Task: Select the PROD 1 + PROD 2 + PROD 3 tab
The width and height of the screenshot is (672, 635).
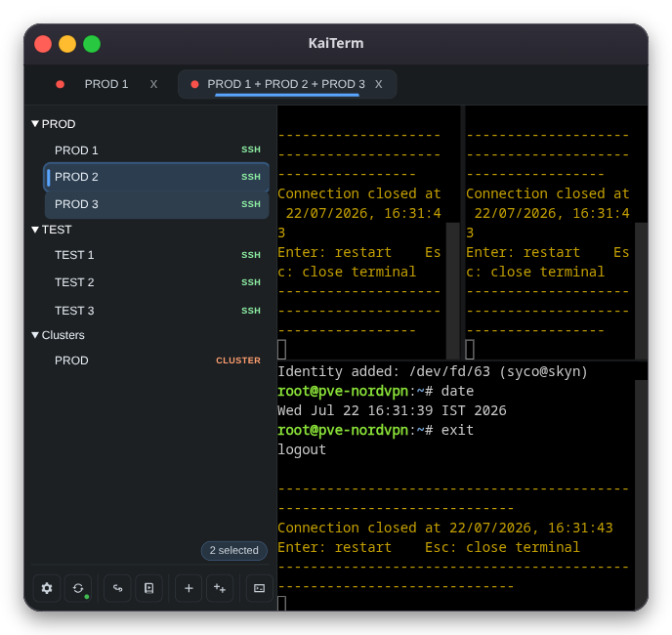Action: pyautogui.click(x=286, y=84)
